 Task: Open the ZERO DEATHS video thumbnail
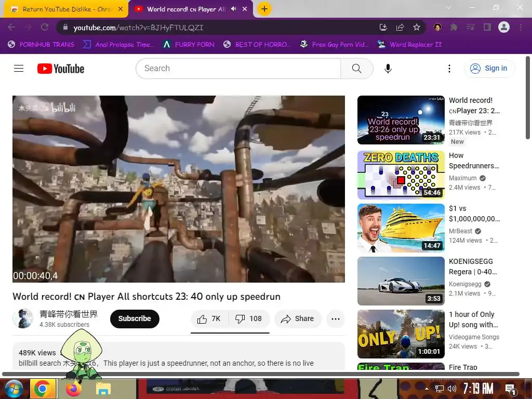click(401, 175)
